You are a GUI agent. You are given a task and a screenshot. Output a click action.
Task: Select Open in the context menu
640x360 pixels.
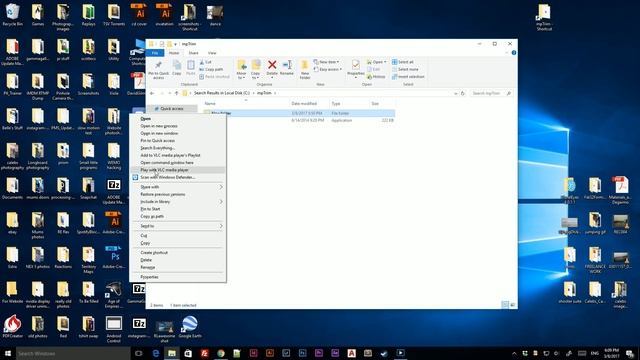(178, 119)
